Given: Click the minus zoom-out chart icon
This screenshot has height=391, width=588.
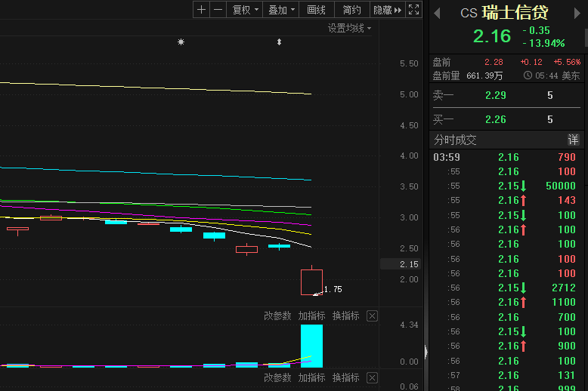Looking at the screenshot, I should [218, 10].
